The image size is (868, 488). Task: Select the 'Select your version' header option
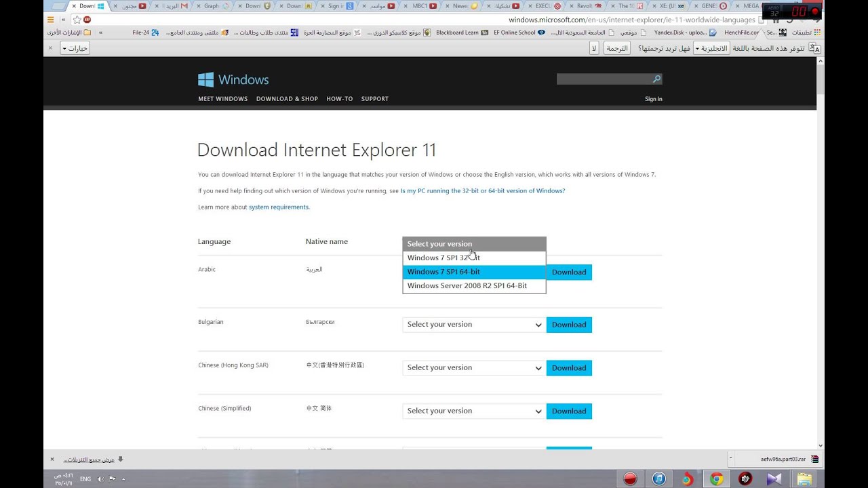474,244
